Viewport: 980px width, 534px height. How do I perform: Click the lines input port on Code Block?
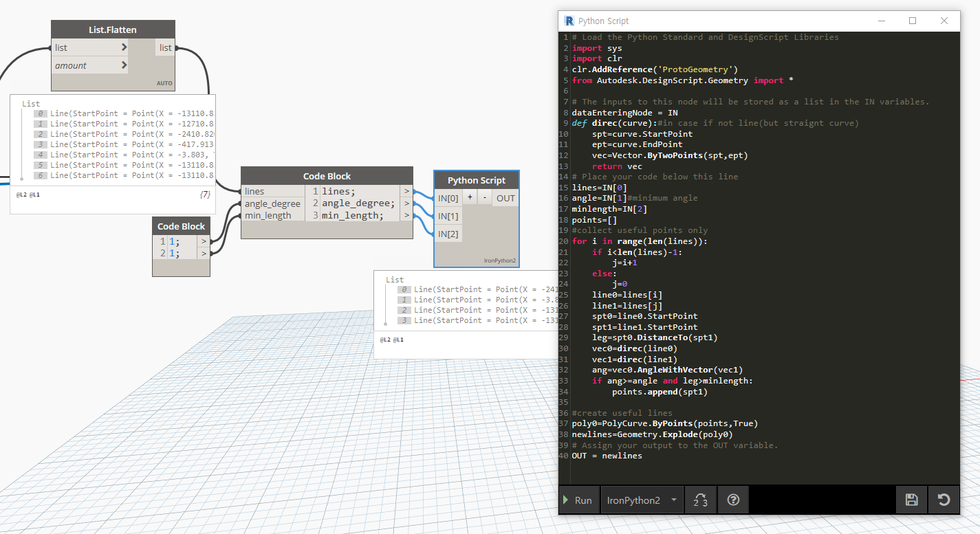coord(273,191)
